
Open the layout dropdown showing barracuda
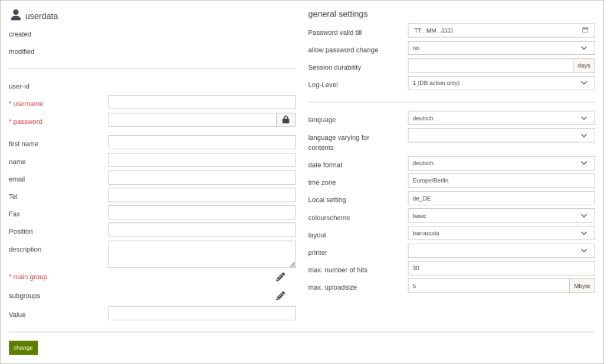click(501, 234)
